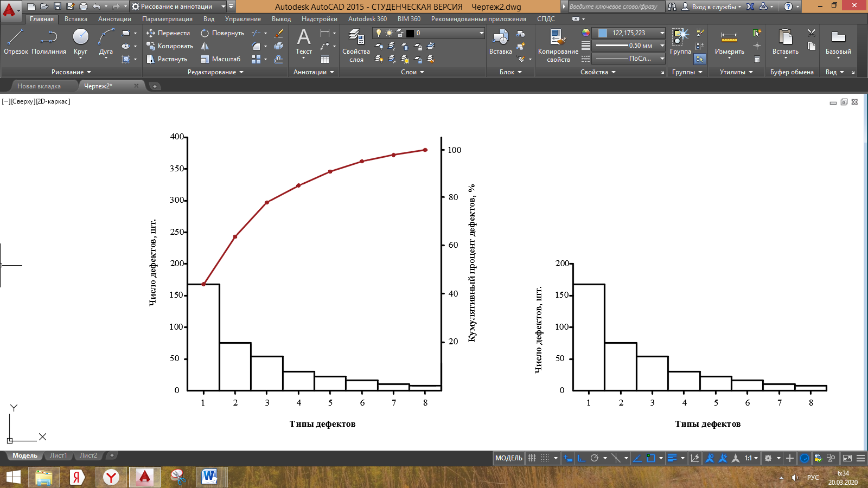868x488 pixels.
Task: Click the layer 0 black color swatch
Action: point(410,33)
